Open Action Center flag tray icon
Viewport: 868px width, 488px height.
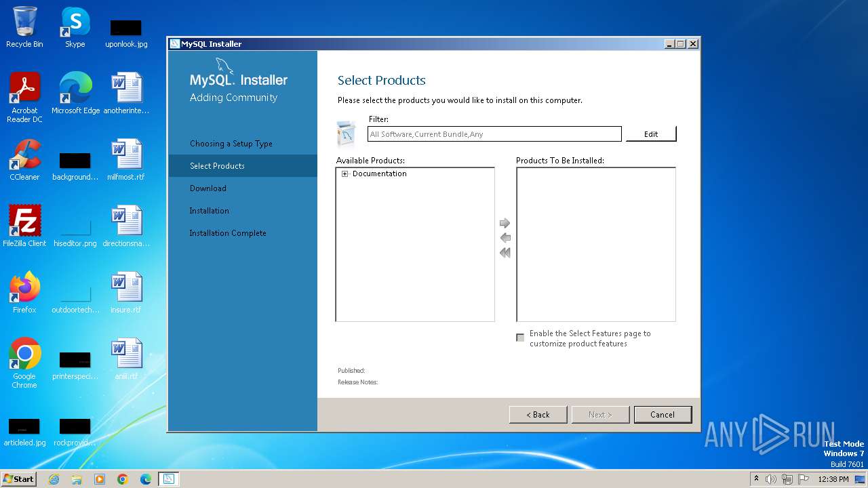(x=804, y=479)
